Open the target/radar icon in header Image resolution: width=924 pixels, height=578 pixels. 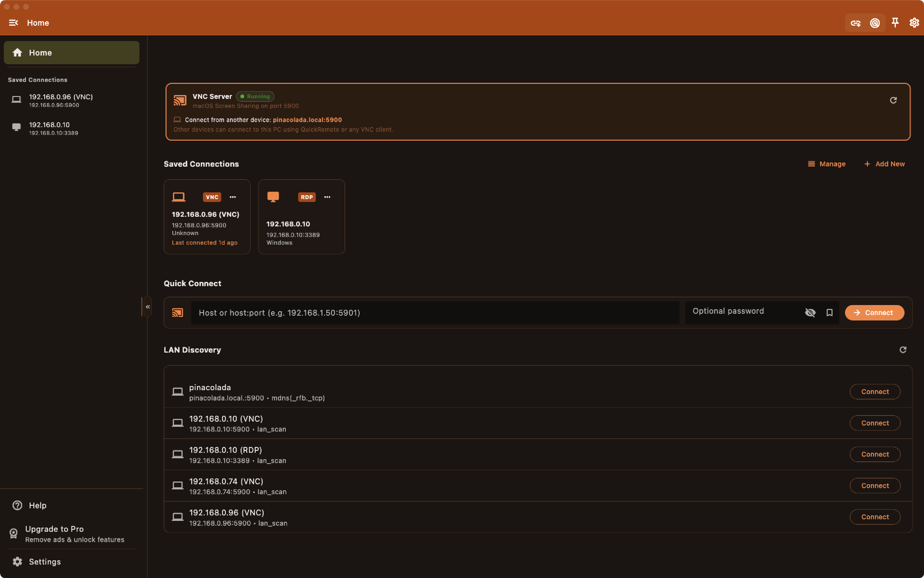coord(875,23)
